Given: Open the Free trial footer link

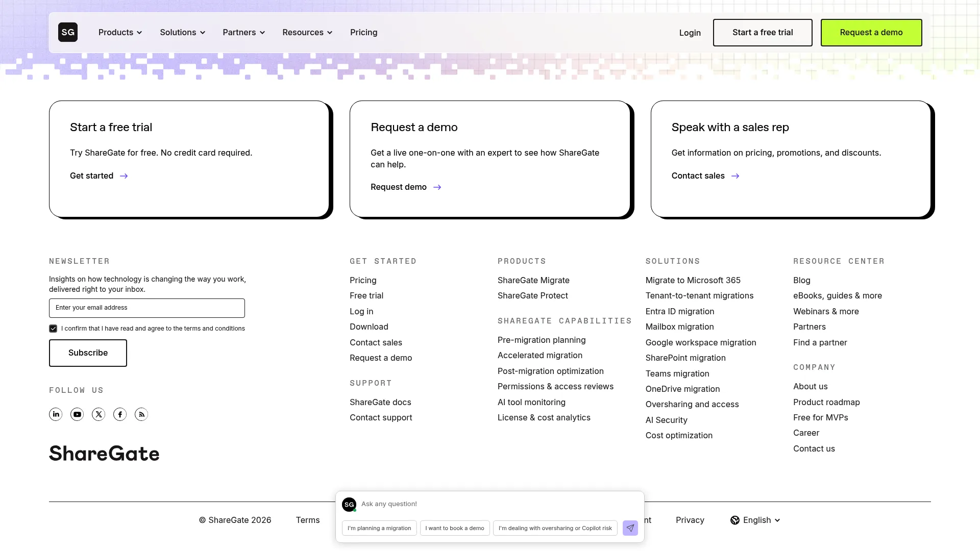Looking at the screenshot, I should pyautogui.click(x=366, y=296).
